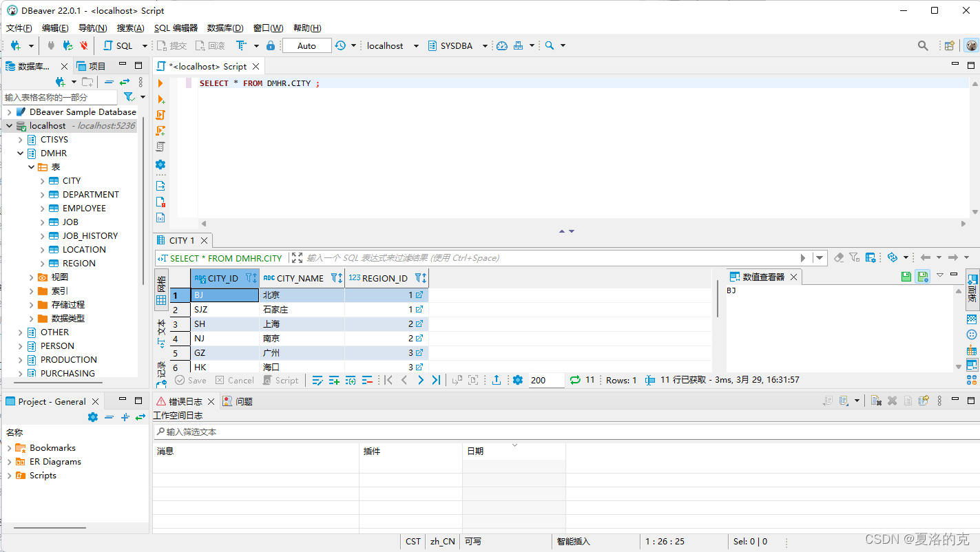980x552 pixels.
Task: Click the navigator filter funnel icon
Action: [128, 97]
